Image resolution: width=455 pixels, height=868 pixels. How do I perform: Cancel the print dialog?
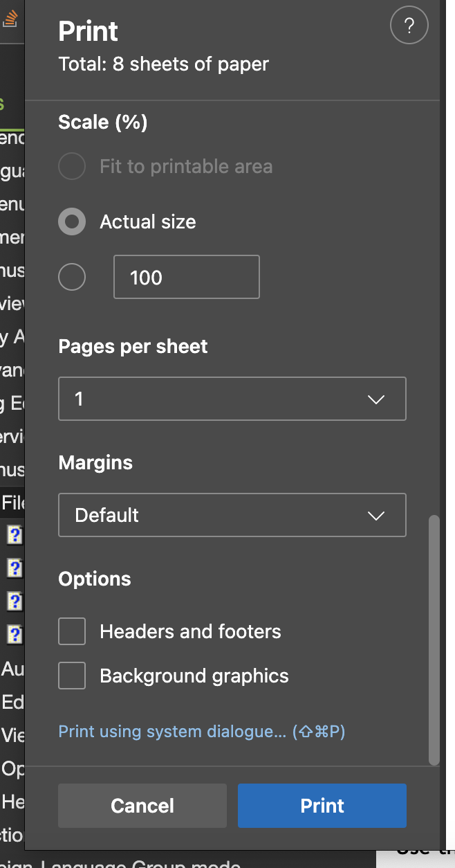[x=142, y=806]
